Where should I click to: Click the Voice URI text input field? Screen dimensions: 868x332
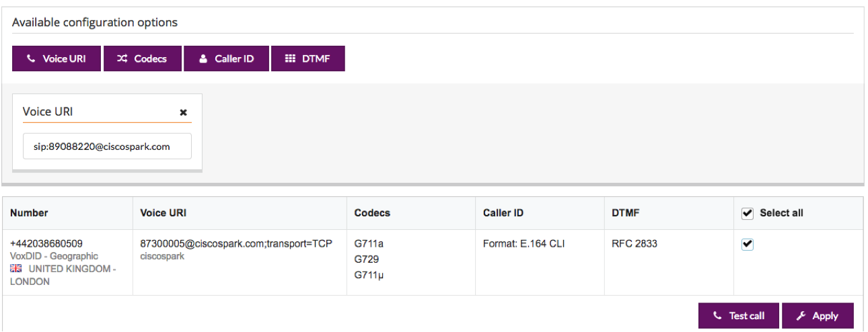coord(107,146)
